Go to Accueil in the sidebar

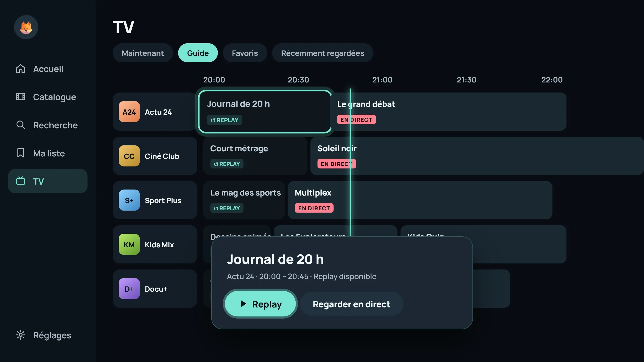[47, 69]
